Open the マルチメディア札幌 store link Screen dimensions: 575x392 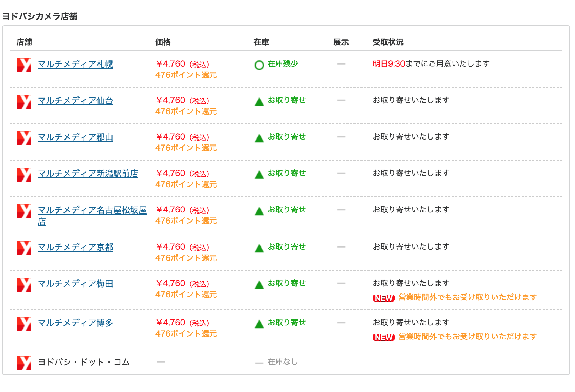click(75, 64)
